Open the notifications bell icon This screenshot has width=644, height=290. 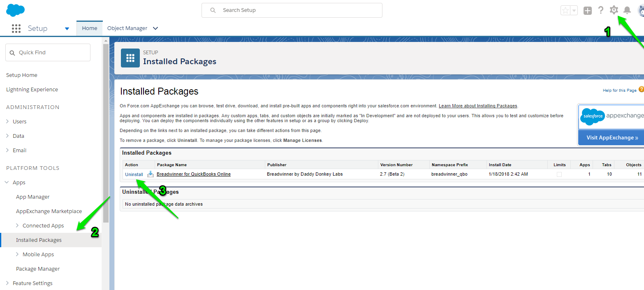(x=627, y=10)
